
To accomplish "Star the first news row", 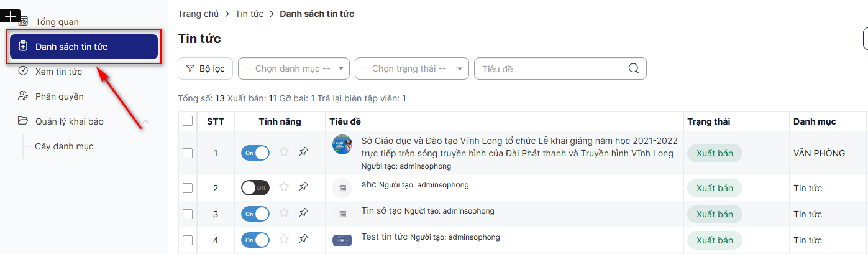I will (x=284, y=151).
